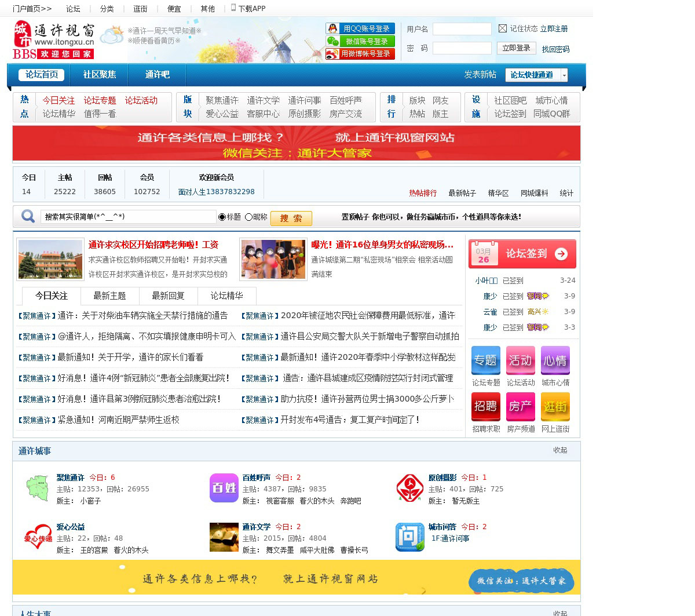695x616 pixels.
Task: Open the 招聘 job recruitment icon
Action: pyautogui.click(x=485, y=407)
